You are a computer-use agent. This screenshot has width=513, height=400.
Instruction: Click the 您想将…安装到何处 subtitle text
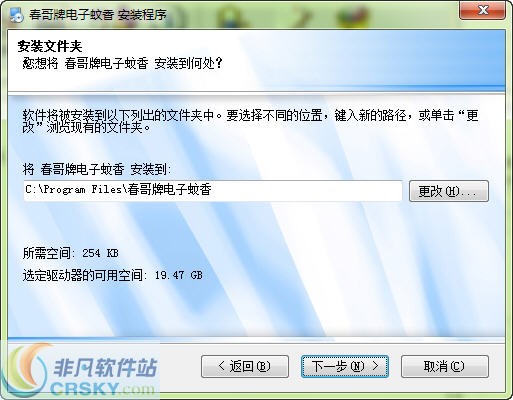pyautogui.click(x=122, y=63)
